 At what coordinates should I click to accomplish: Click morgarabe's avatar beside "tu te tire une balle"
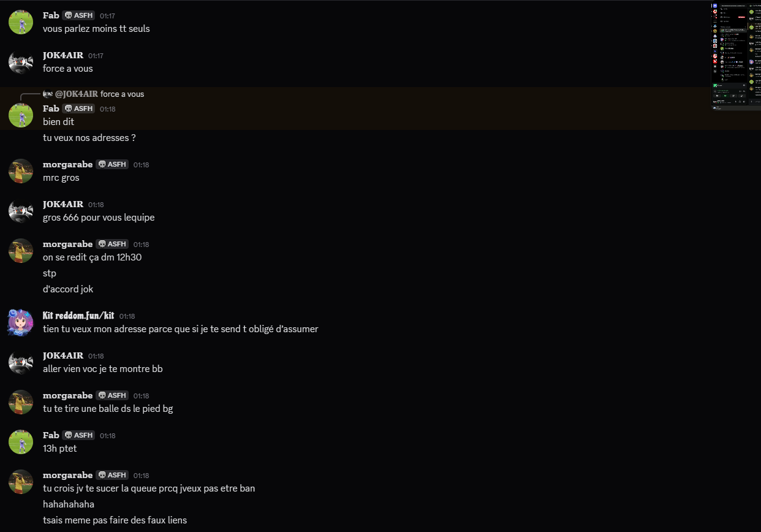click(20, 402)
